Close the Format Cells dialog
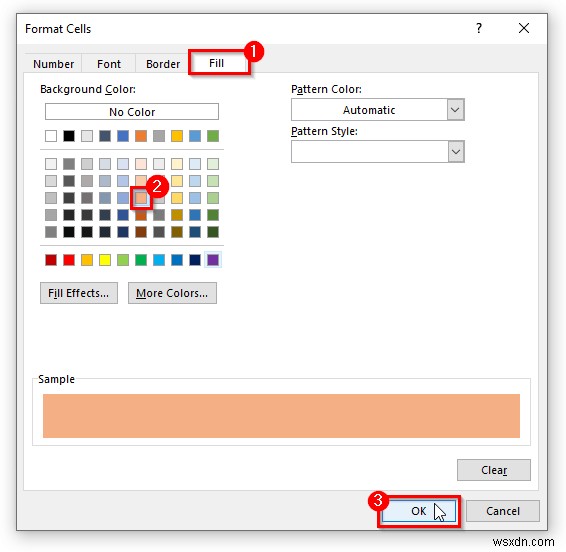Viewport: 566px width, 552px height. coord(524,28)
